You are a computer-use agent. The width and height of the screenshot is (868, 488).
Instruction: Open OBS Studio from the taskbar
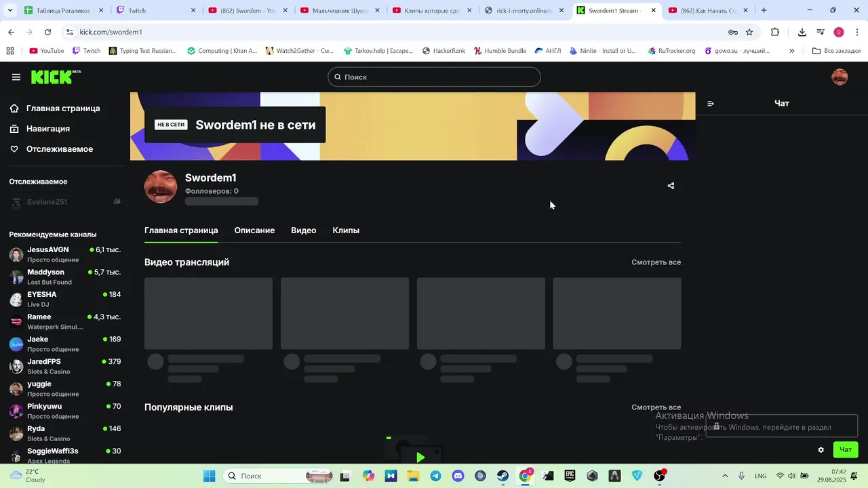[659, 476]
